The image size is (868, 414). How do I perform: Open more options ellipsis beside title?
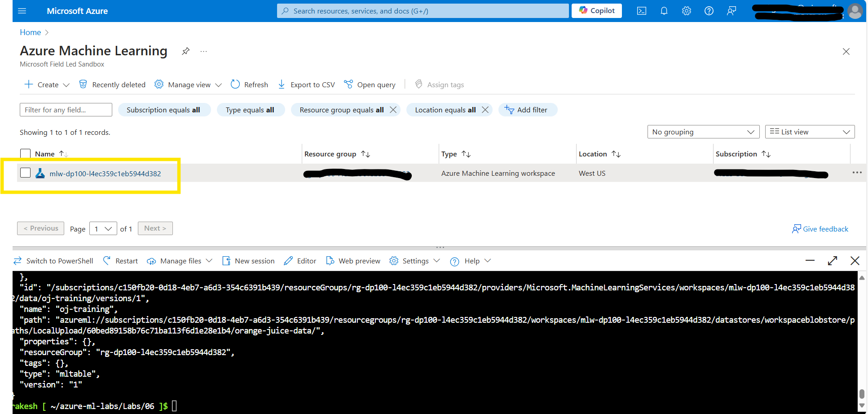[x=204, y=51]
